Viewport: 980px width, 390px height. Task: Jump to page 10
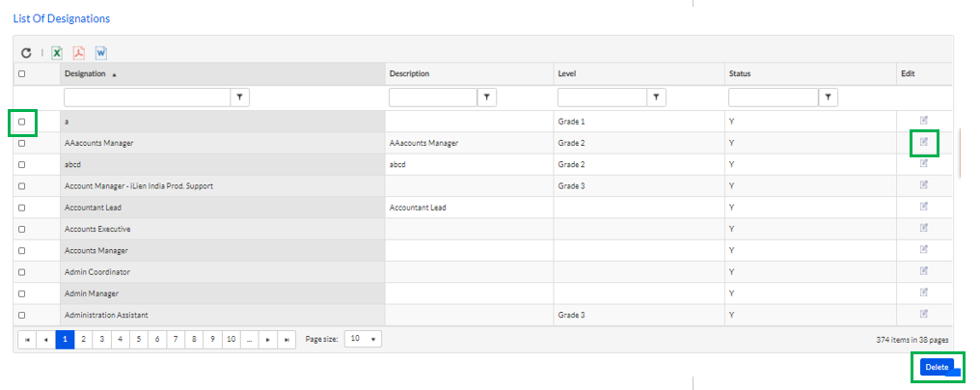pyautogui.click(x=231, y=339)
